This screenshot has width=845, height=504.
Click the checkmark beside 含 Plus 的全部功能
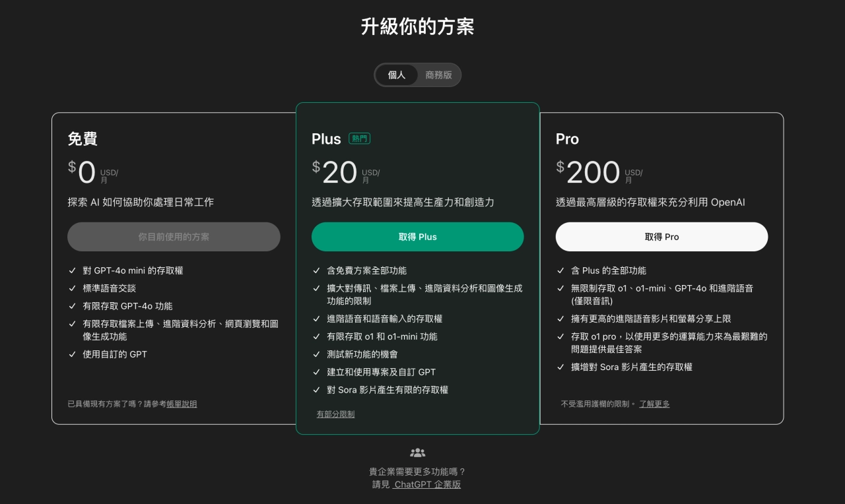[x=560, y=270]
